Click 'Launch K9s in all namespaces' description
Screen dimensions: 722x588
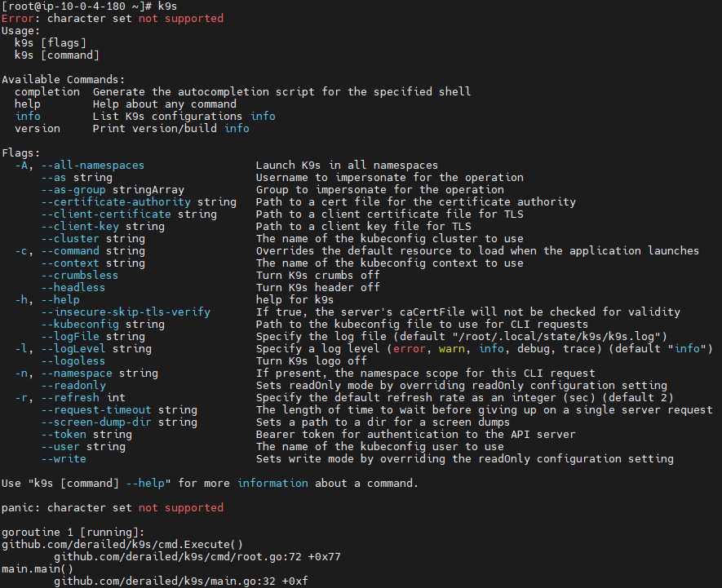348,166
